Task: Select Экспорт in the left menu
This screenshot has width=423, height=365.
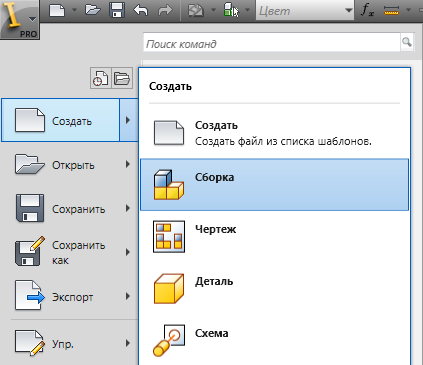Action: [x=60, y=297]
